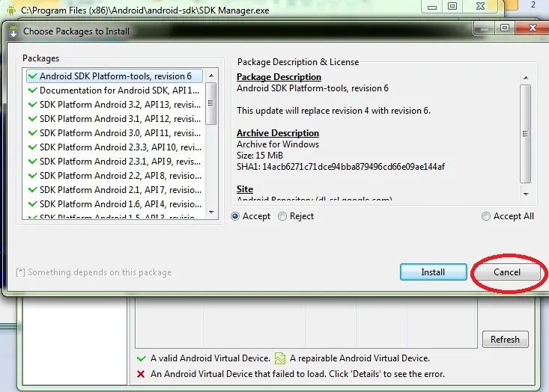The image size is (549, 392).
Task: Click 'Archive for Windows' text
Action: click(x=278, y=144)
